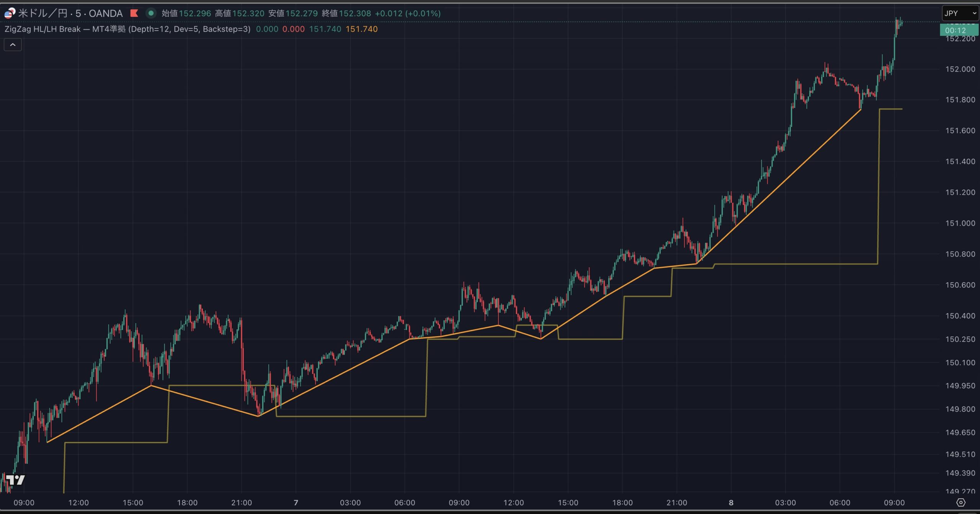Open chart settings gear at axis corner

pyautogui.click(x=960, y=503)
